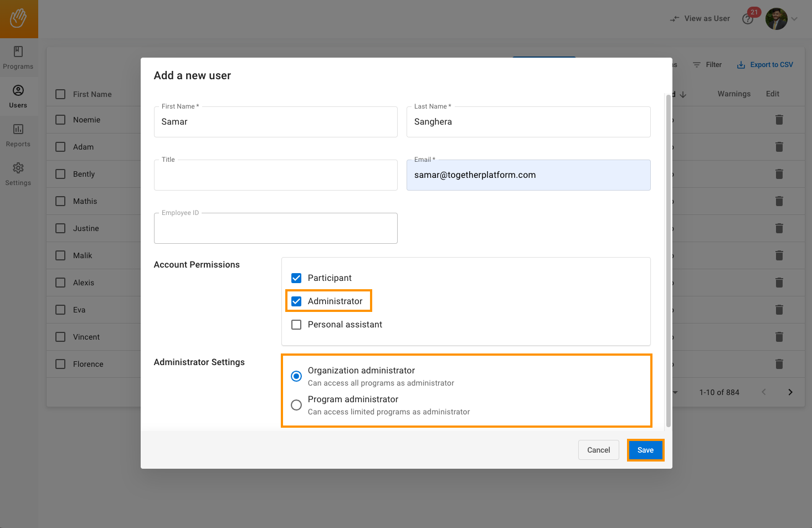
Task: Click the Employee ID input field
Action: pyautogui.click(x=276, y=228)
